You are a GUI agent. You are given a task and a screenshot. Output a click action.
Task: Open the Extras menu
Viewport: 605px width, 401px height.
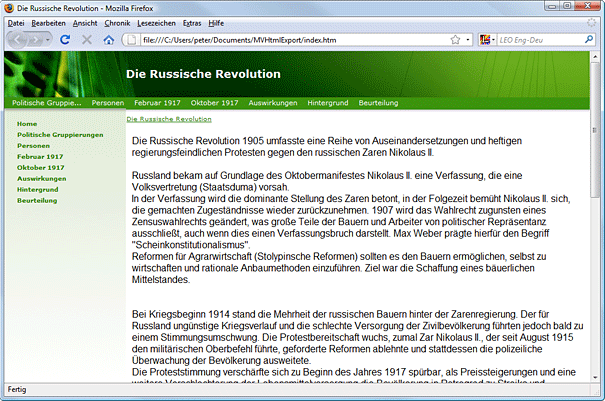[x=192, y=23]
